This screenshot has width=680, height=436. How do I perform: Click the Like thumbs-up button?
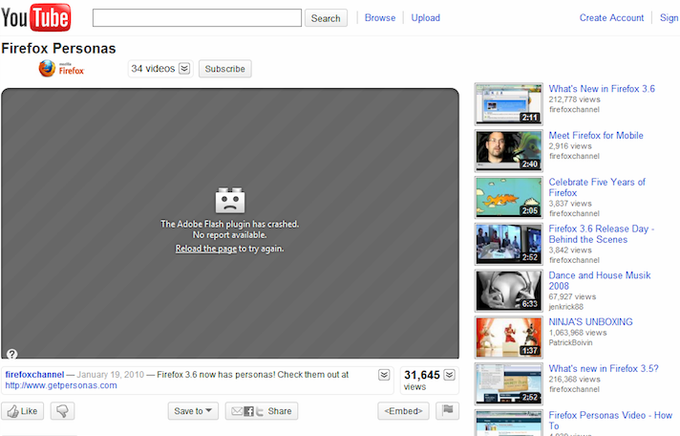[23, 411]
